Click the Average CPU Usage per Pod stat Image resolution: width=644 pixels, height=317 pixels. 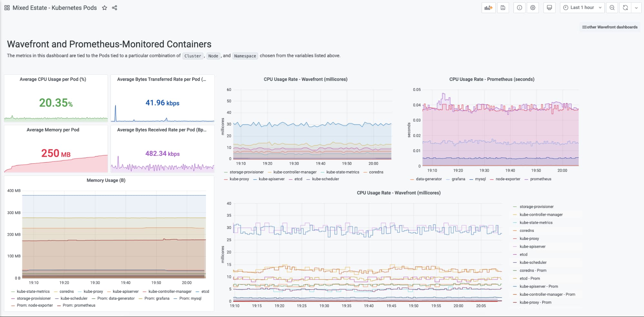coord(56,103)
